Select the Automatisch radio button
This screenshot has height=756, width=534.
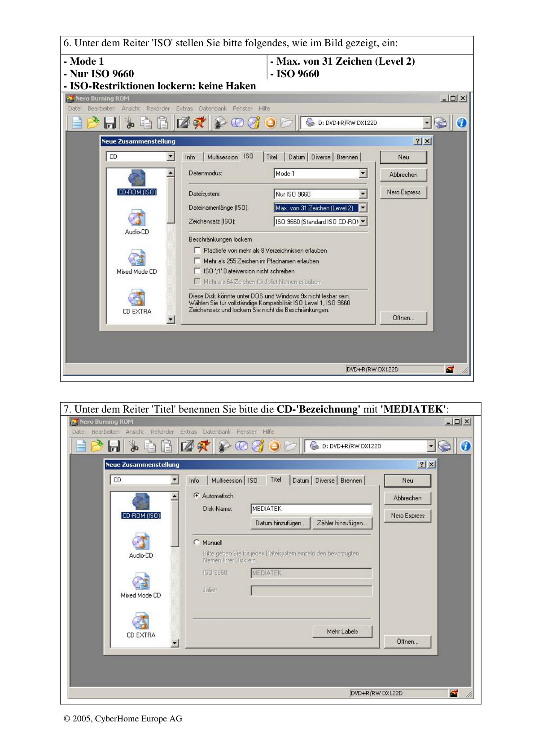coord(196,496)
